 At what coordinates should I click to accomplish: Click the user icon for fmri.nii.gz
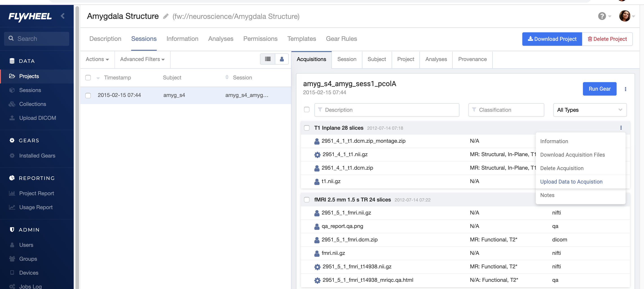coord(317,254)
